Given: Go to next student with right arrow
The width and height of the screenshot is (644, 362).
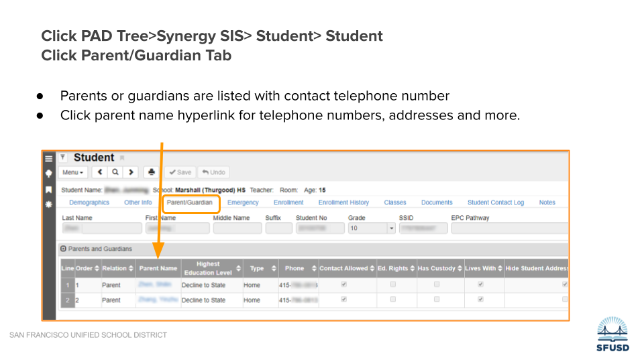Looking at the screenshot, I should pos(130,172).
